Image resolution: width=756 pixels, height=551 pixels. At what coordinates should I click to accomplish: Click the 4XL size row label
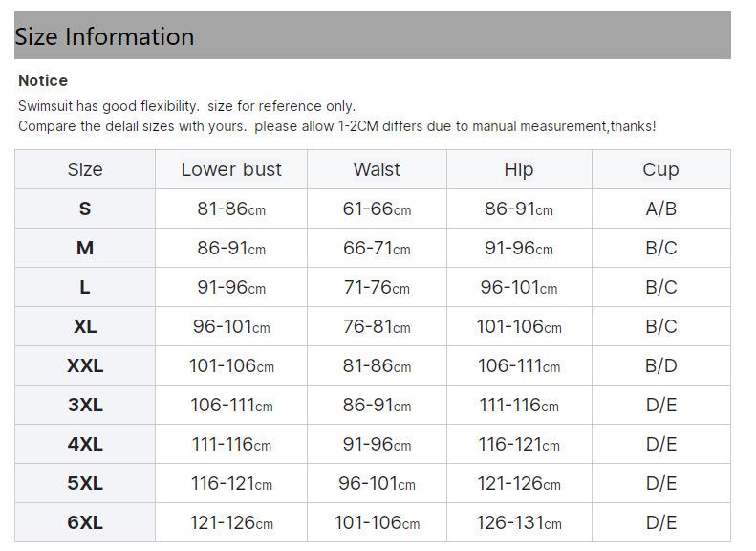(x=85, y=445)
